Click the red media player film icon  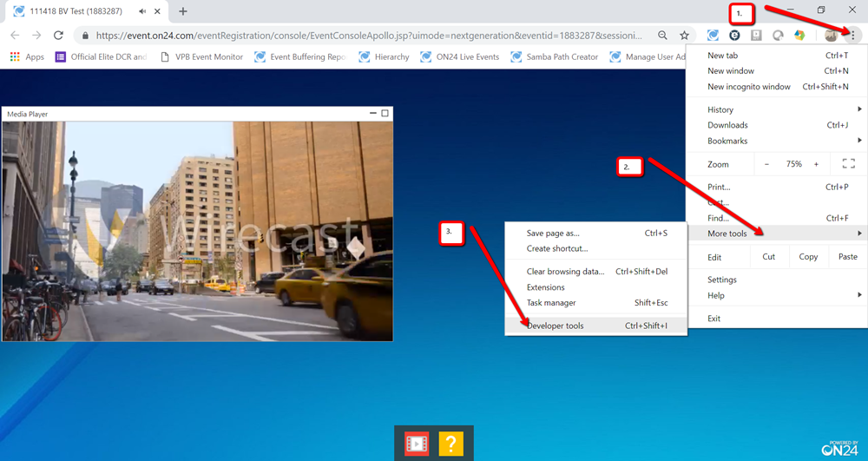pyautogui.click(x=417, y=444)
